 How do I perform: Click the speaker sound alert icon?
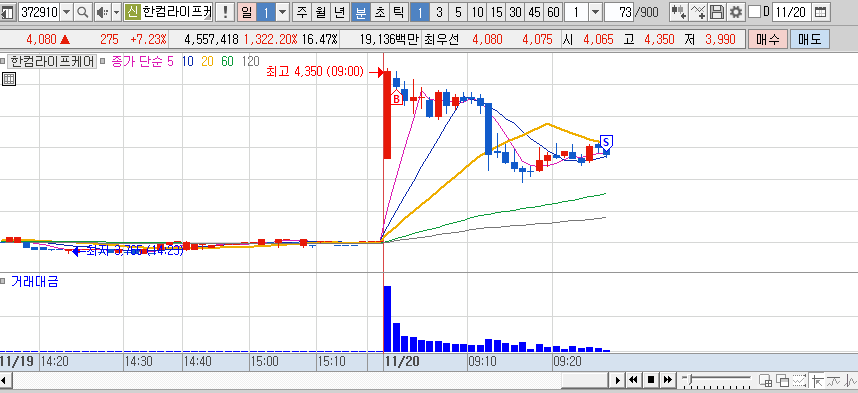102,11
